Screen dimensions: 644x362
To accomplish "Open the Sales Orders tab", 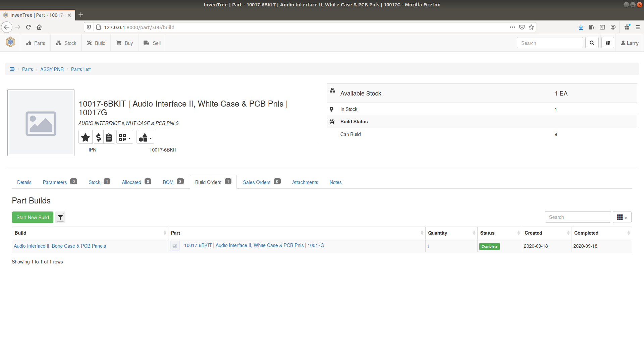I will pos(257,182).
